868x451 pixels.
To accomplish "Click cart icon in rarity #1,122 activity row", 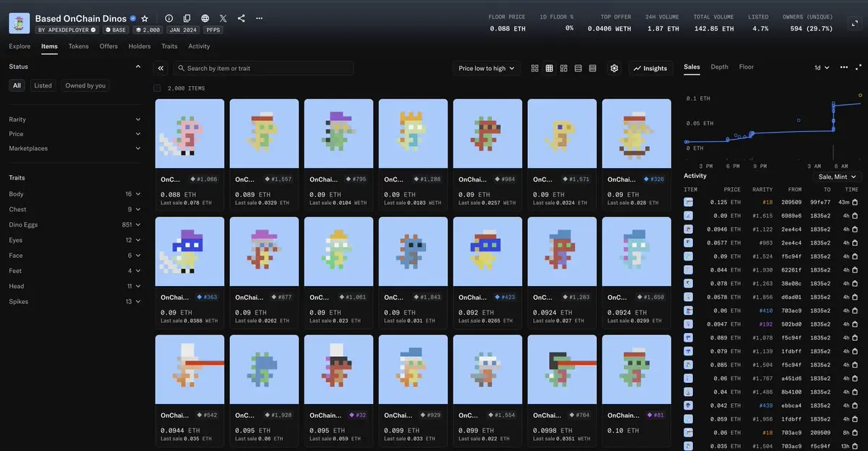I will pyautogui.click(x=854, y=229).
